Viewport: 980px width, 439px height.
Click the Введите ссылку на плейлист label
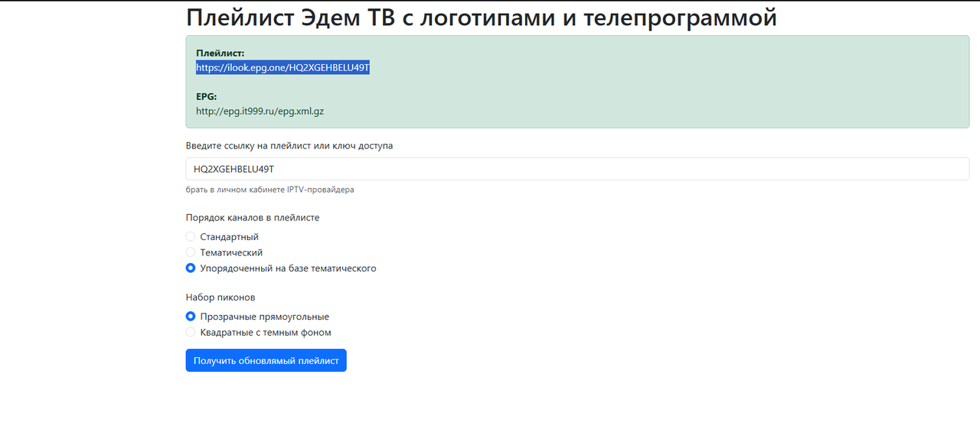tap(289, 145)
